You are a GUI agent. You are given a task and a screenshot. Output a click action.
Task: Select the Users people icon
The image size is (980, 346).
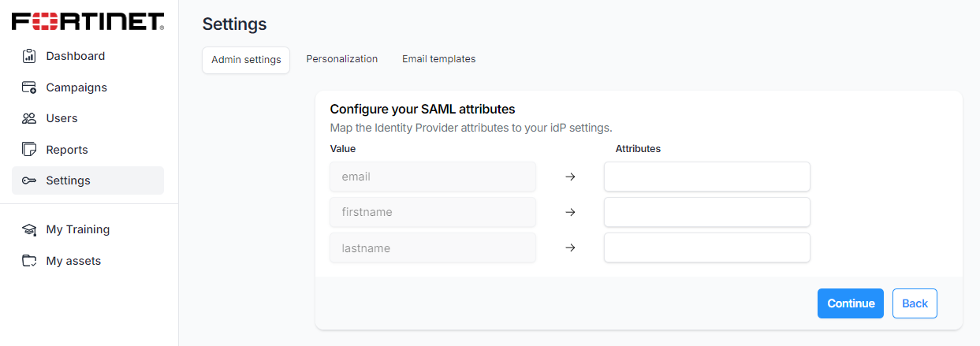click(x=29, y=118)
